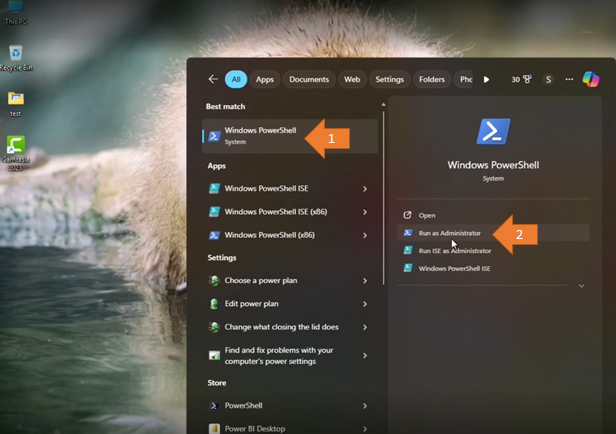This screenshot has width=616, height=434.
Task: Open the Recycle Bin desktop icon
Action: (x=16, y=56)
